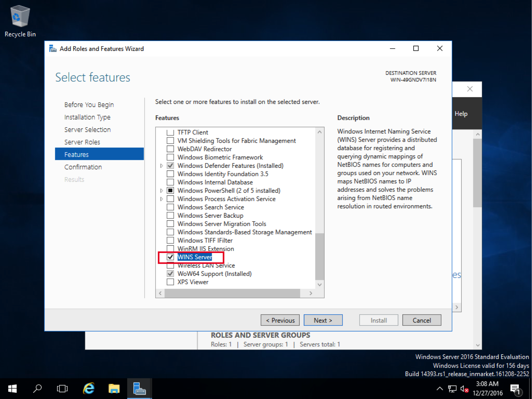Open network status tray icon

point(452,389)
